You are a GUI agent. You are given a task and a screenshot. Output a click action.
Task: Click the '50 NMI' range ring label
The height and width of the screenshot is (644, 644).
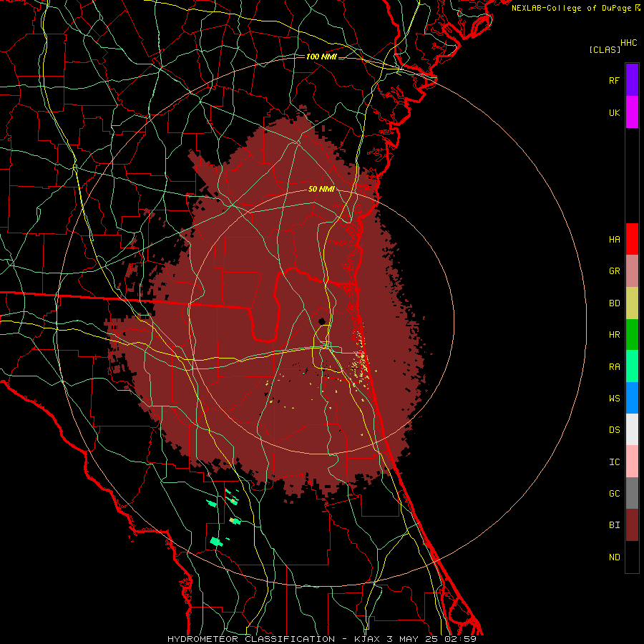pyautogui.click(x=321, y=189)
